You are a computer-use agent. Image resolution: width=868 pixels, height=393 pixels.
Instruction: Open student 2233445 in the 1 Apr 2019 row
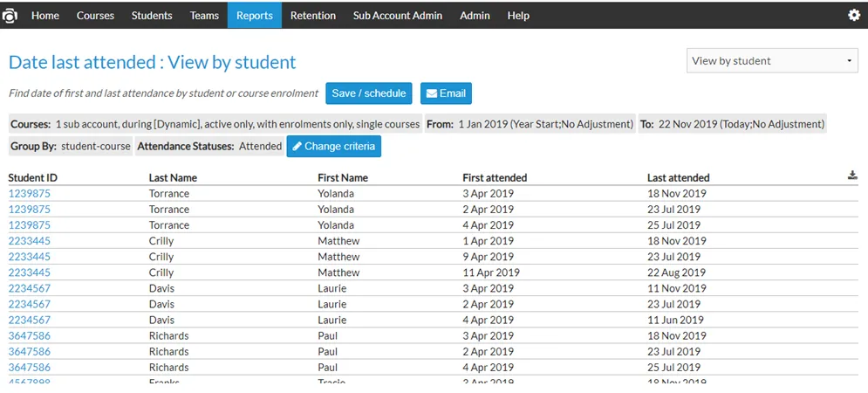point(30,241)
